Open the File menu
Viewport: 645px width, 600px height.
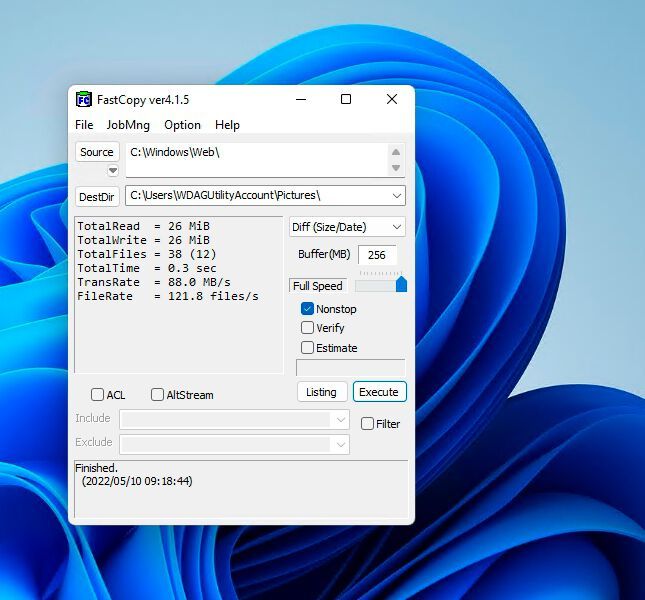[x=84, y=125]
